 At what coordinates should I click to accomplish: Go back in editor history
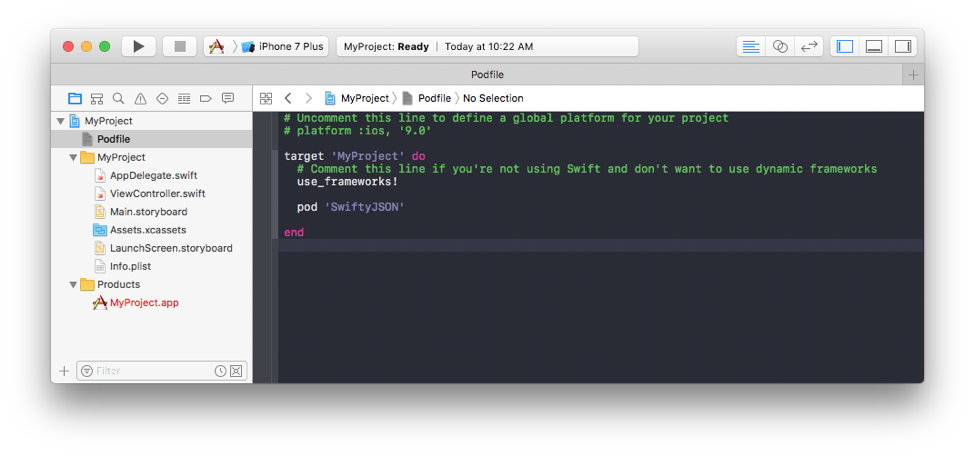[287, 98]
